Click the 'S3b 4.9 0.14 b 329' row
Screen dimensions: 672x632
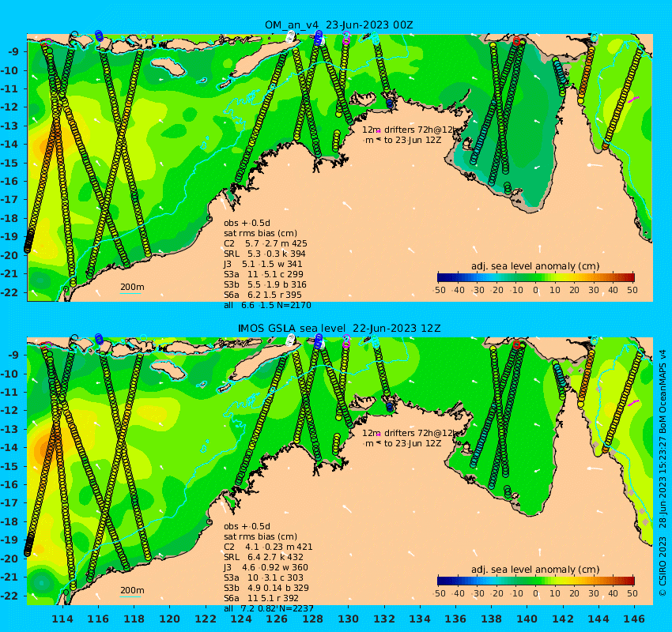266,588
